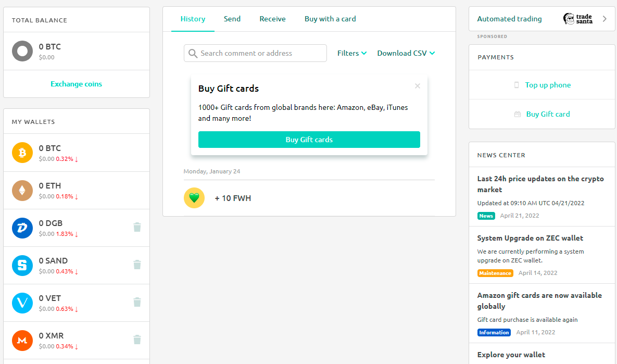Image resolution: width=617 pixels, height=364 pixels.
Task: Open the Filters dropdown
Action: 352,53
